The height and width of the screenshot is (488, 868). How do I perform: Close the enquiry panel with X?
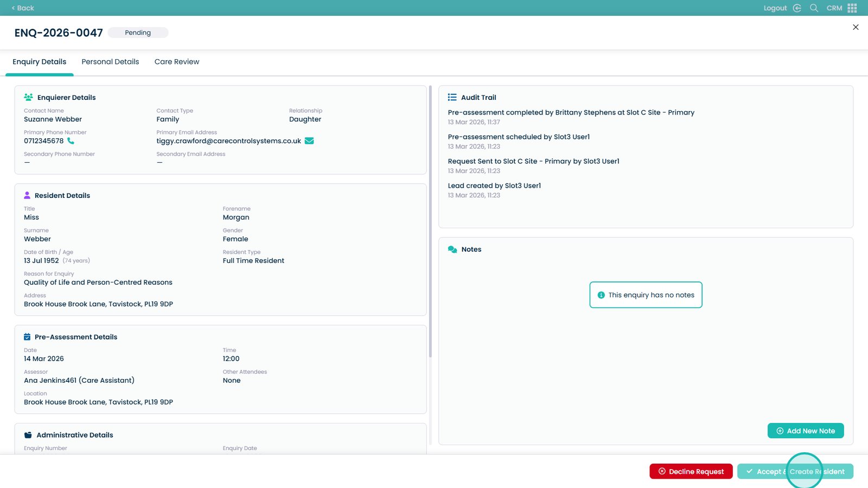click(x=856, y=27)
